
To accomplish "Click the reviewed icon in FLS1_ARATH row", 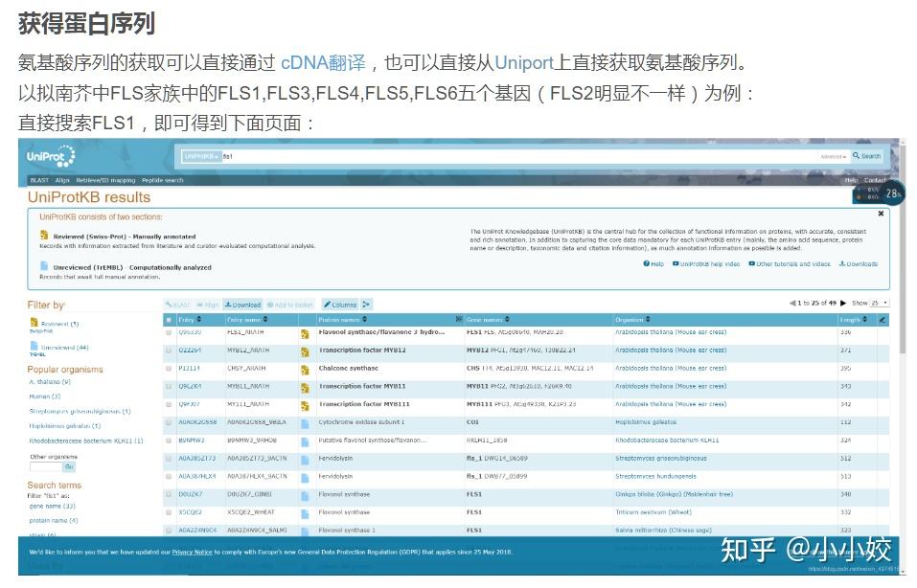I will click(305, 334).
